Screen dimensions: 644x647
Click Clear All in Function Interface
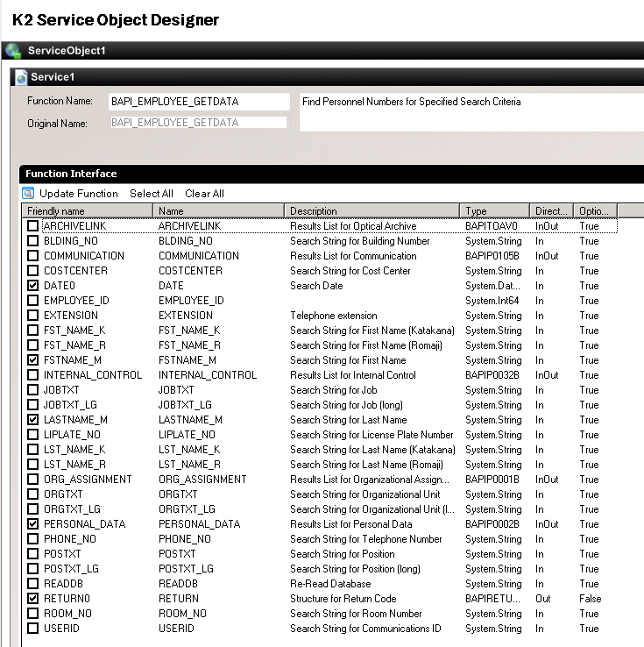coord(204,194)
